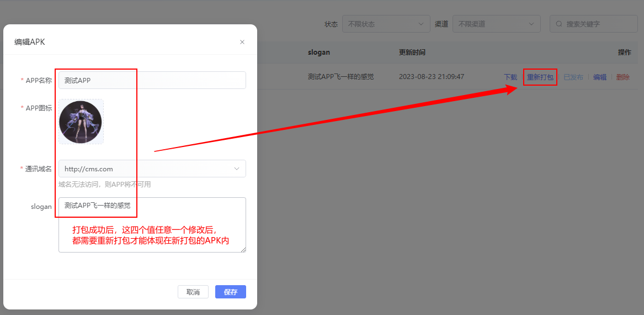Click the http://cms.com domain select box
This screenshot has height=315, width=644.
[x=152, y=169]
